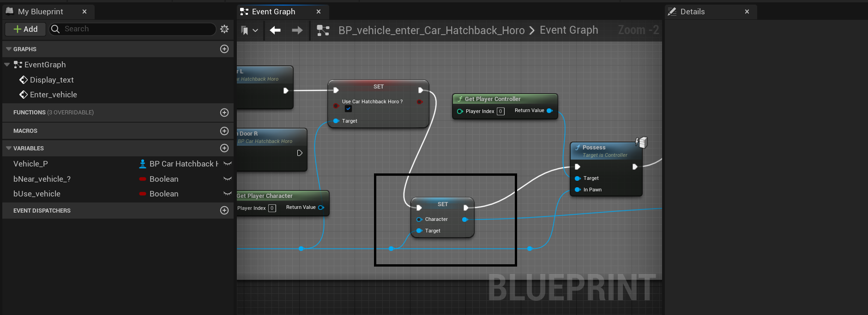Click Player Index field on Get Player Character
868x315 pixels.
pos(272,208)
